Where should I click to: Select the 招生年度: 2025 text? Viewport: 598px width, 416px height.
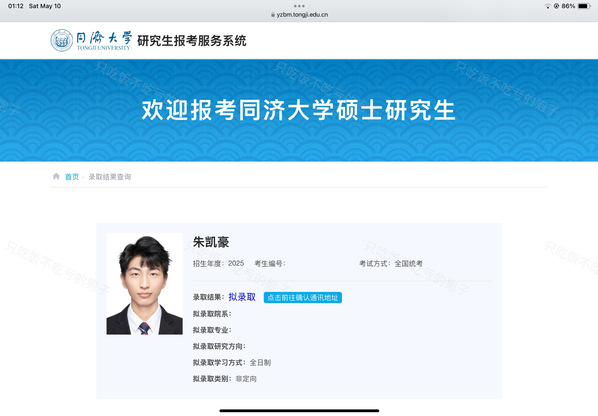click(x=219, y=263)
